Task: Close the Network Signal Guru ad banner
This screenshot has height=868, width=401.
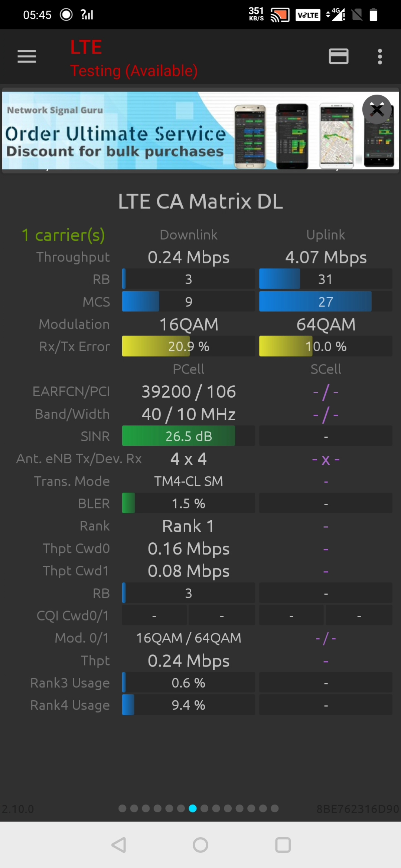Action: point(377,109)
